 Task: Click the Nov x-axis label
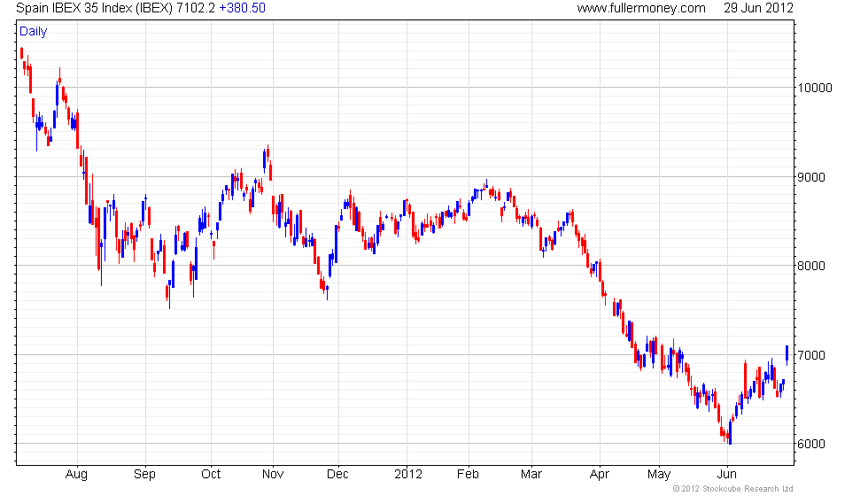273,475
